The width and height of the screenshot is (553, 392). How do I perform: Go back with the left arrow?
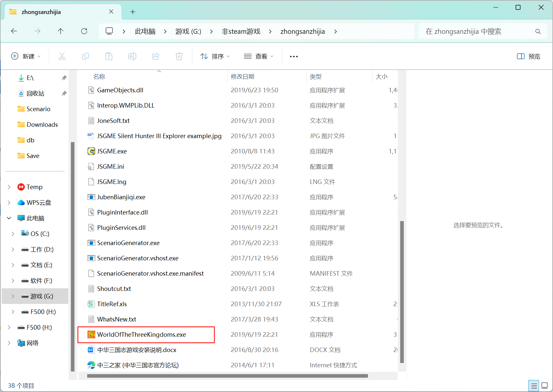click(14, 31)
